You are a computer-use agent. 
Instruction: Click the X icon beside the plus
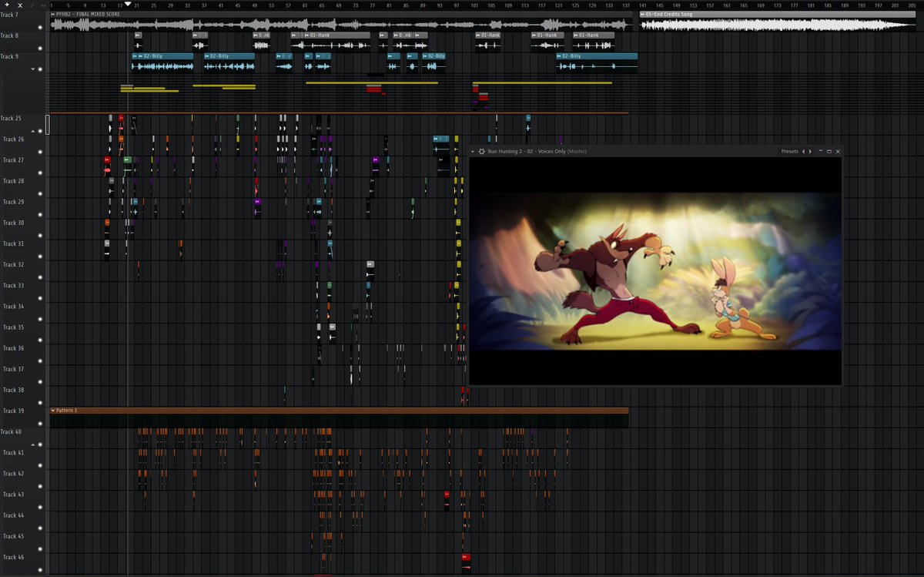20,5
